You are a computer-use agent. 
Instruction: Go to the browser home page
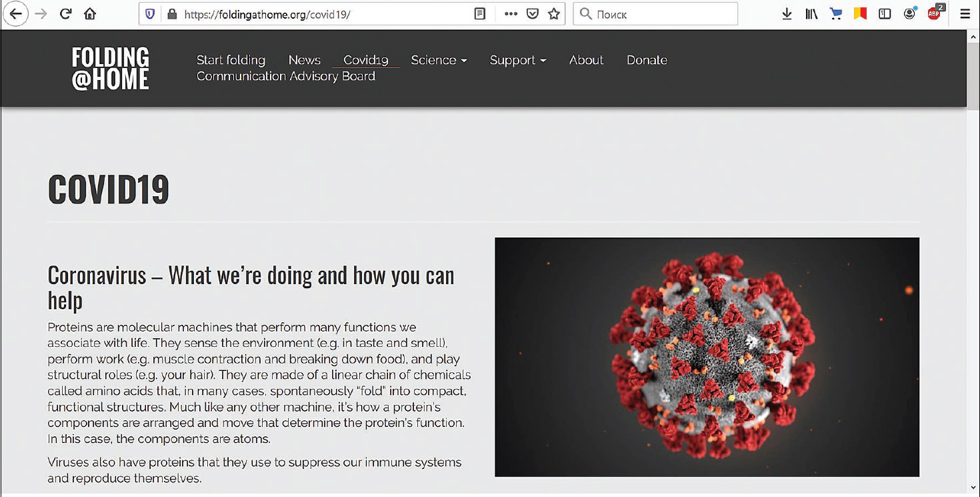[90, 14]
